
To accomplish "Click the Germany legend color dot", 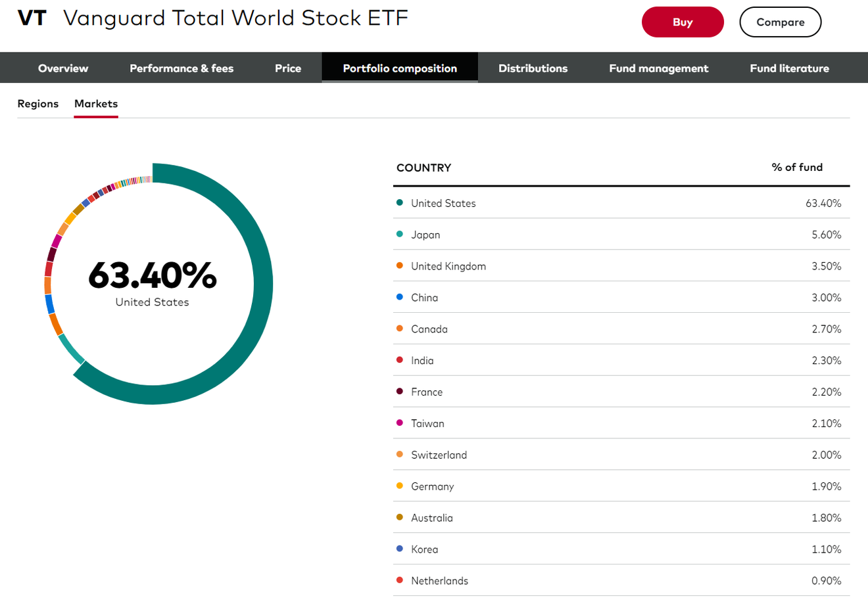I will 400,486.
